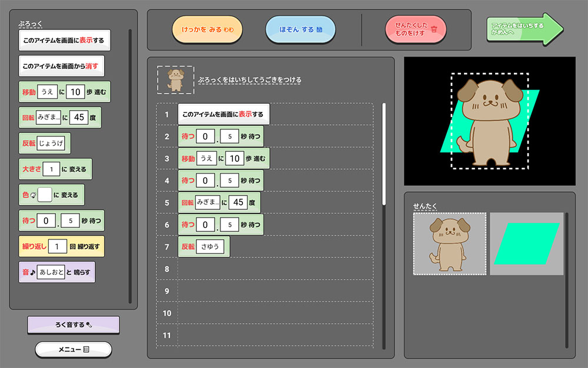Click the 45 degree field in row 5

239,203
